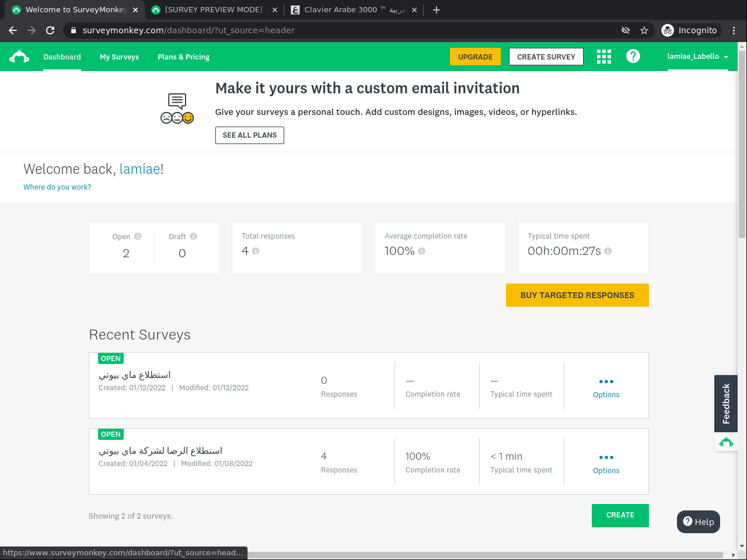Open a new browser tab
This screenshot has height=560, width=747.
437,10
